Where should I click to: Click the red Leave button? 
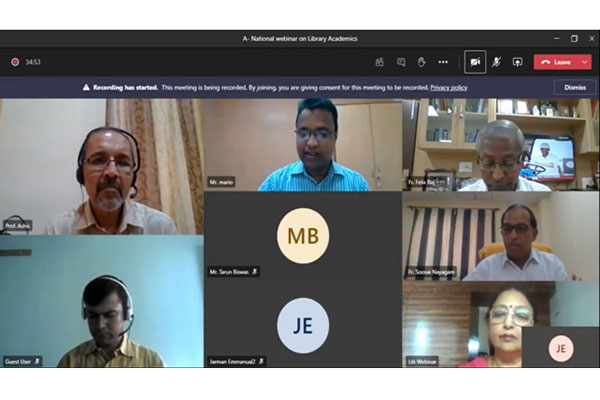click(x=556, y=62)
